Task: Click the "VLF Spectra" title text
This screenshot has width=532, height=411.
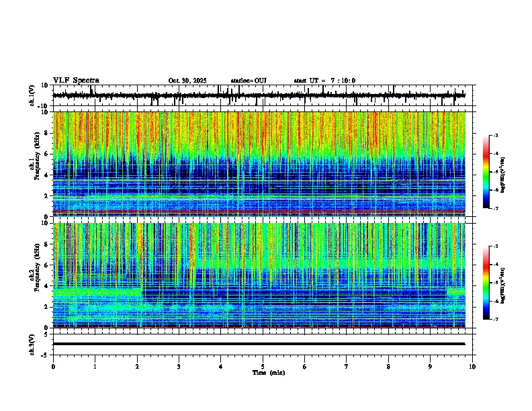Action: point(76,81)
